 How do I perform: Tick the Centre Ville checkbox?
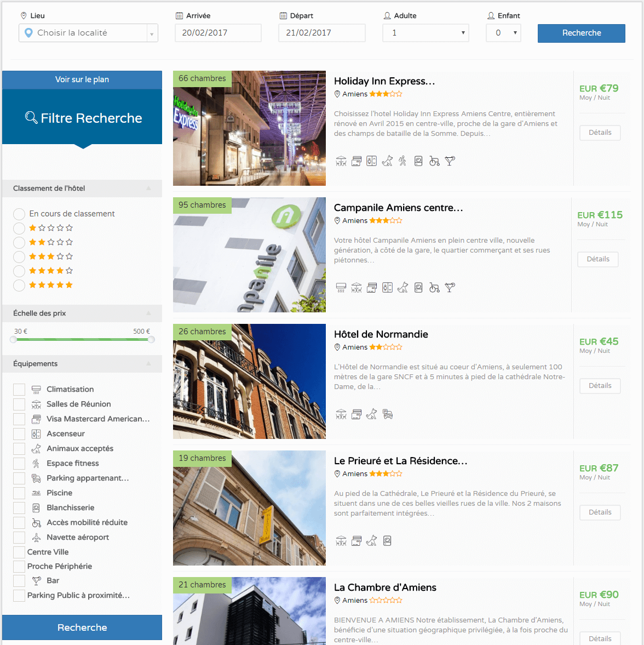click(19, 552)
